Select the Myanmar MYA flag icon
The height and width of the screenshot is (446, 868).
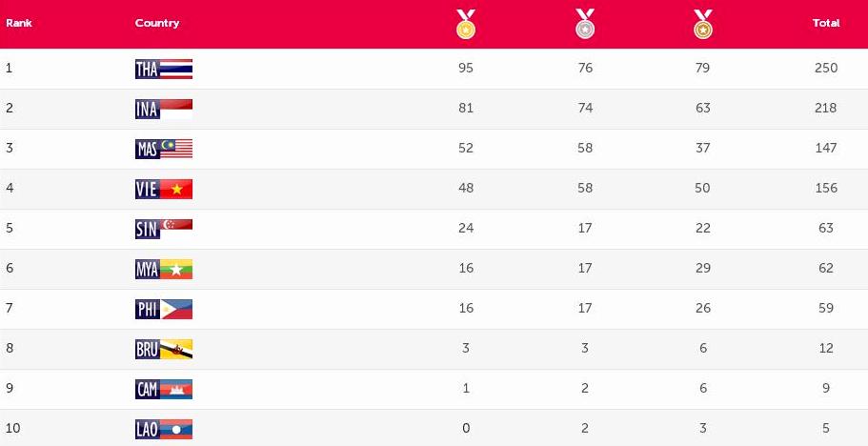tap(164, 269)
